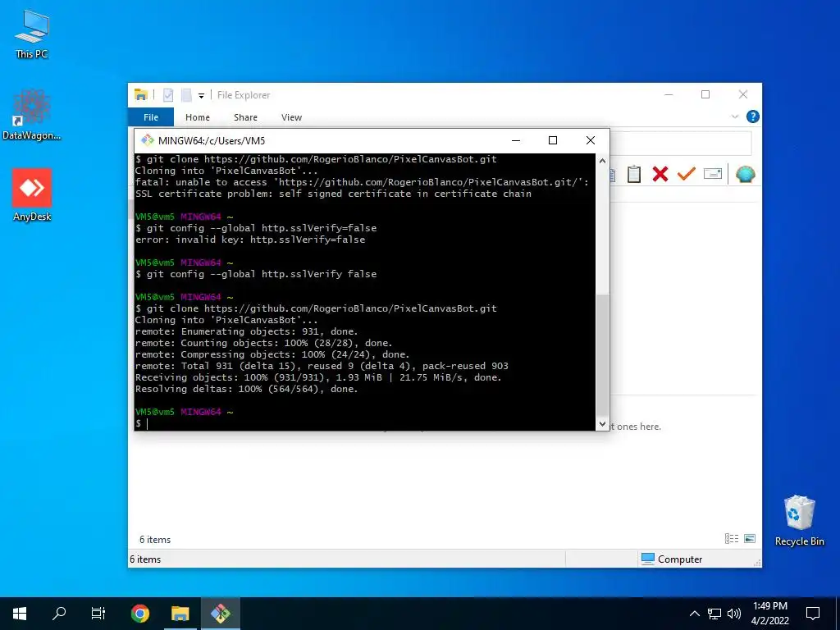This screenshot has height=630, width=840.
Task: Select the AnyDesk desktop icon
Action: pos(32,195)
